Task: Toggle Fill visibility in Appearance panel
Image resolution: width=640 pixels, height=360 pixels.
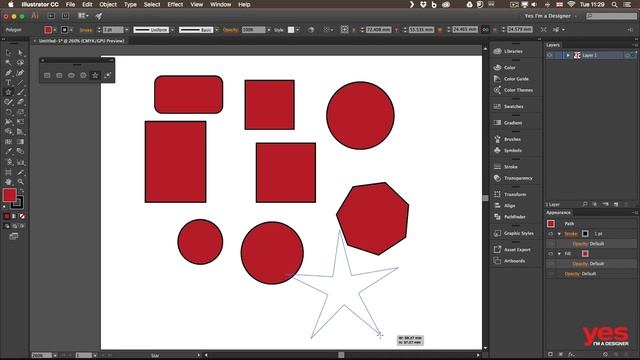Action: click(550, 254)
